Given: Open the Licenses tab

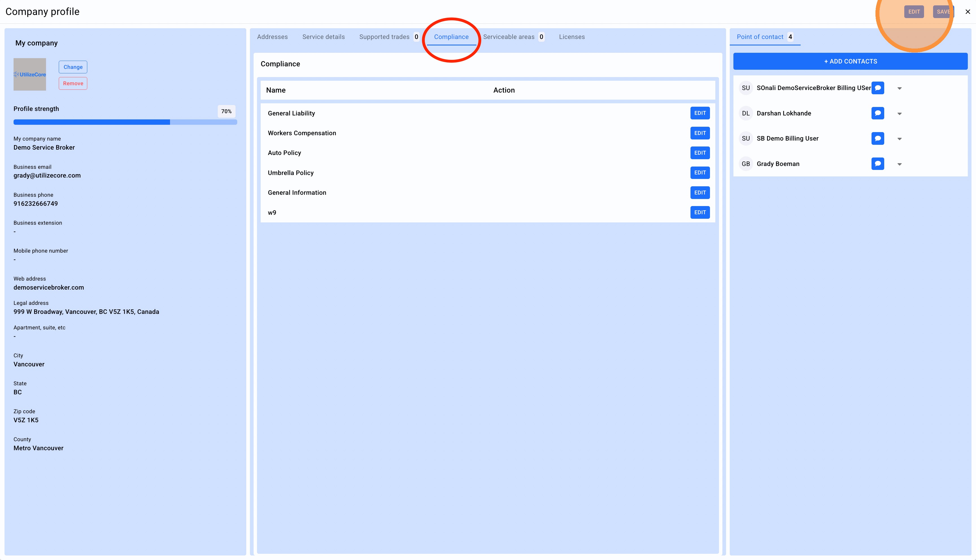Looking at the screenshot, I should click(572, 37).
